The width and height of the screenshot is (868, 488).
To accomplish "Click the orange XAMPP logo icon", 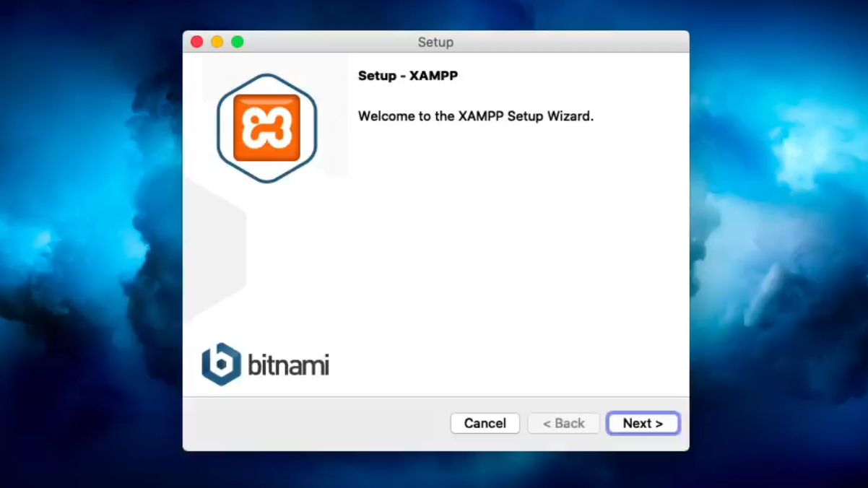I will 267,128.
